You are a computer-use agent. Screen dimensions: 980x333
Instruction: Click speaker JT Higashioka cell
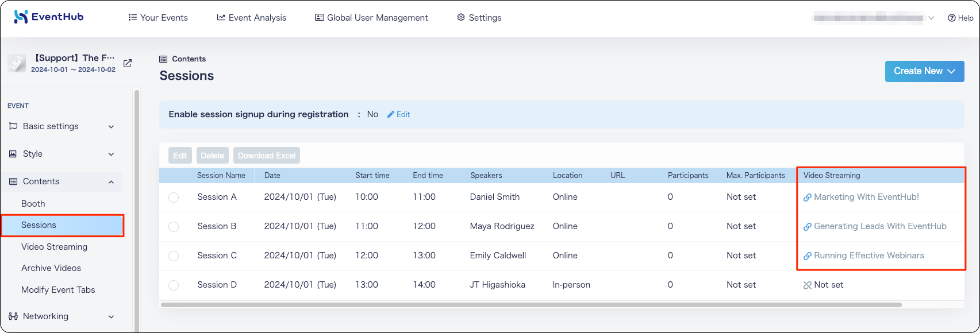click(498, 285)
